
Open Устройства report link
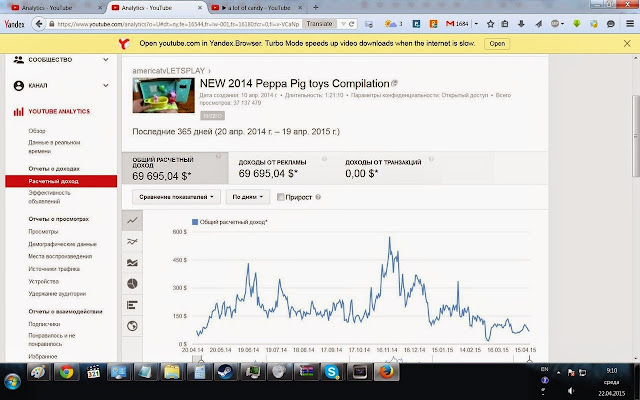coord(44,282)
